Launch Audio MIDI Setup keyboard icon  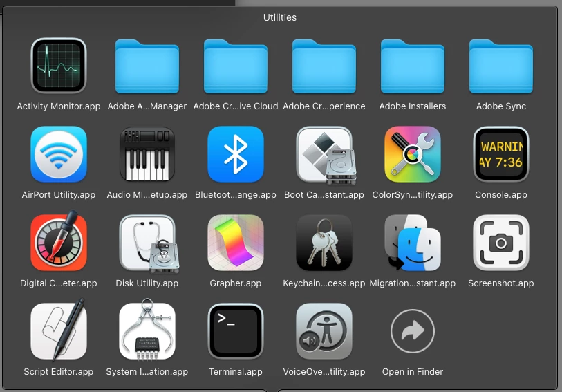click(147, 154)
